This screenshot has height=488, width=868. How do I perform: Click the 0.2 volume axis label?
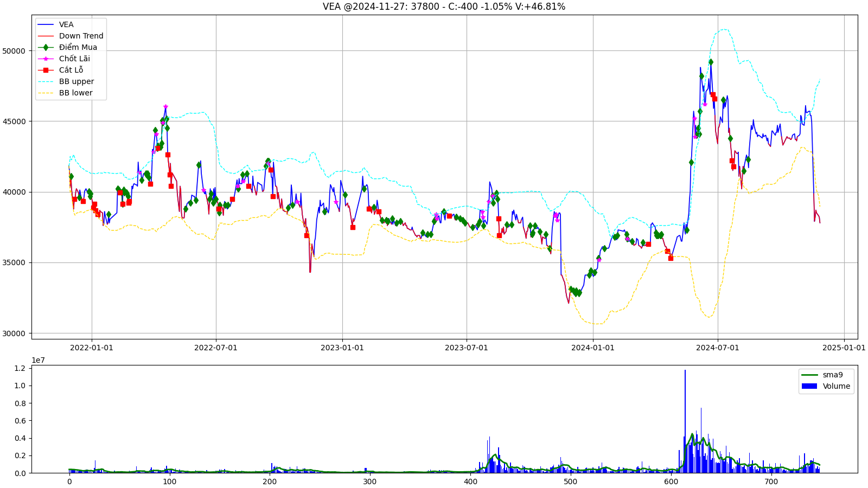coord(20,455)
